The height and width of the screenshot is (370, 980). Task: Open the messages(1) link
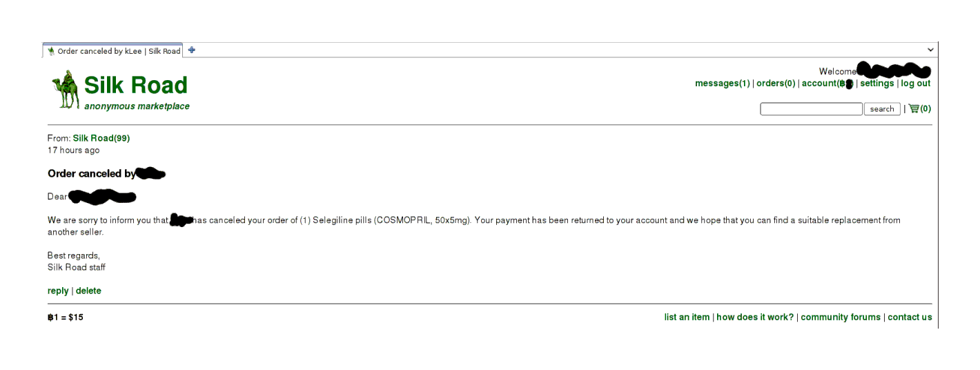pos(722,84)
